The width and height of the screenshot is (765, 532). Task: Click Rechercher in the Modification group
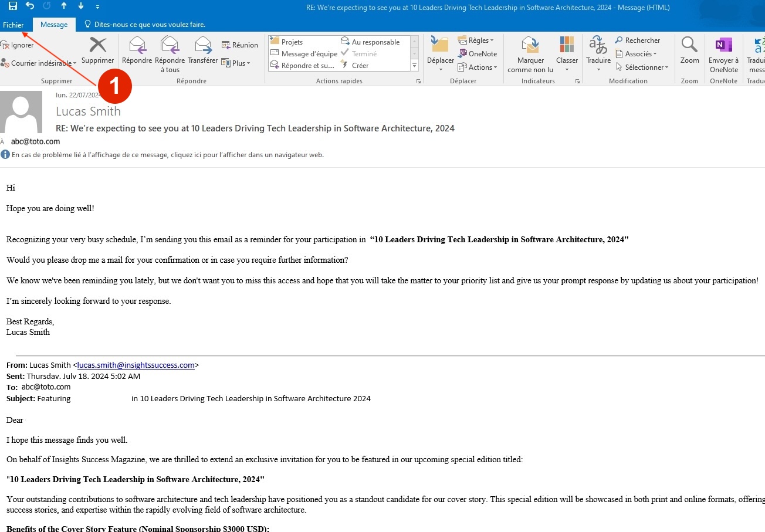pyautogui.click(x=638, y=40)
